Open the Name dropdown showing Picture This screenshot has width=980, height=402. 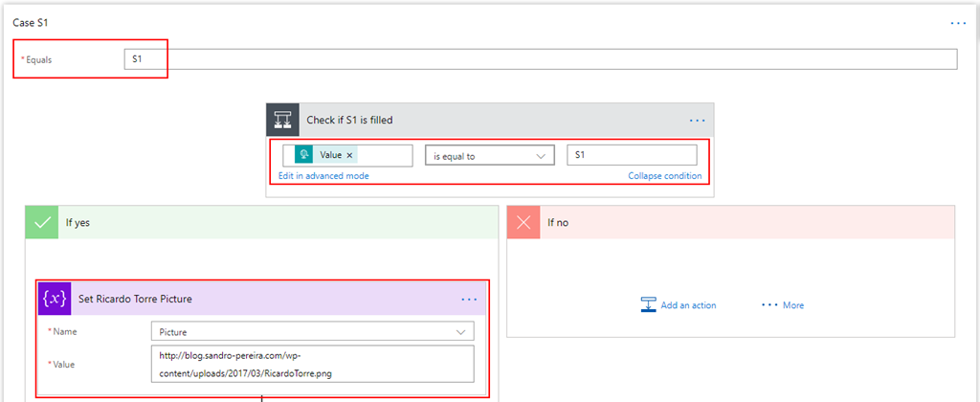(x=312, y=331)
